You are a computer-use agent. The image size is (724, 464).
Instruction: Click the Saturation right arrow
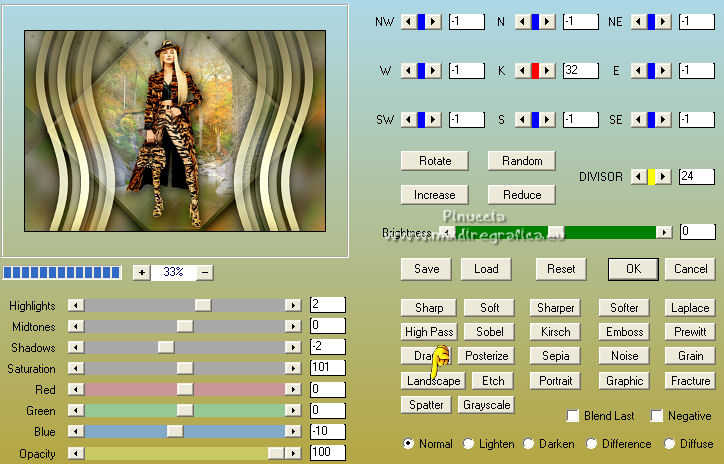click(x=293, y=368)
